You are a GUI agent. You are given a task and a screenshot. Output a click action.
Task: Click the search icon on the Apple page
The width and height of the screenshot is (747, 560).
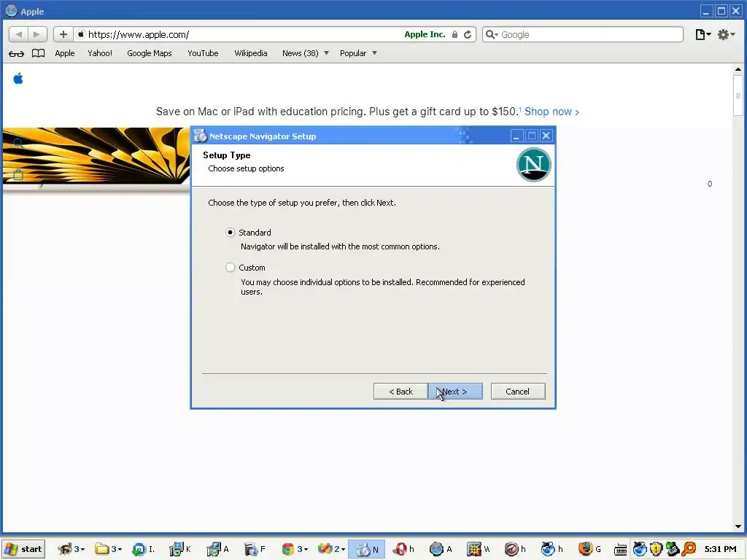(18, 143)
